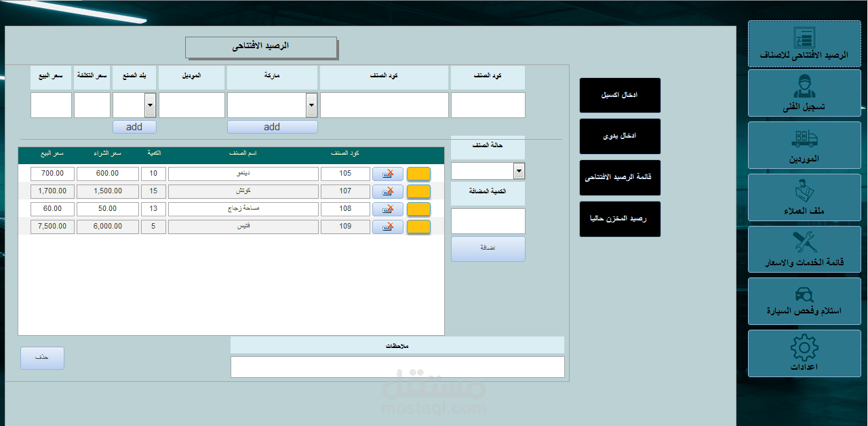
Task: Expand the ماركة brand dropdown
Action: 312,105
